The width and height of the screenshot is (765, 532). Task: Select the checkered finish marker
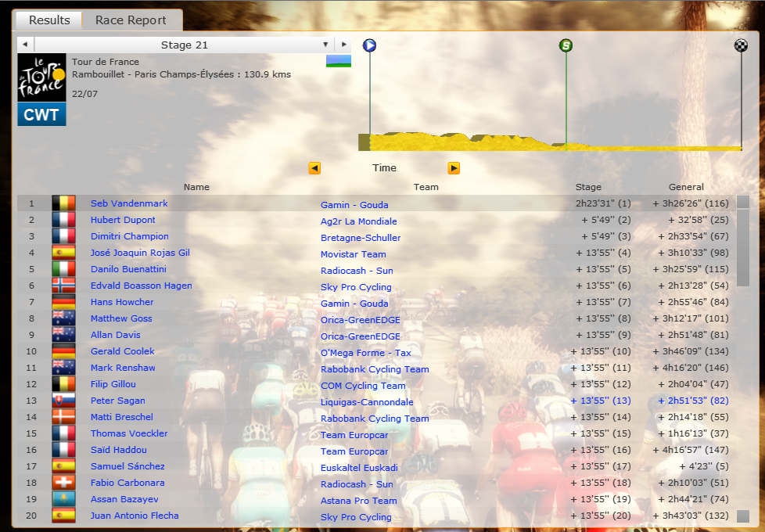741,45
